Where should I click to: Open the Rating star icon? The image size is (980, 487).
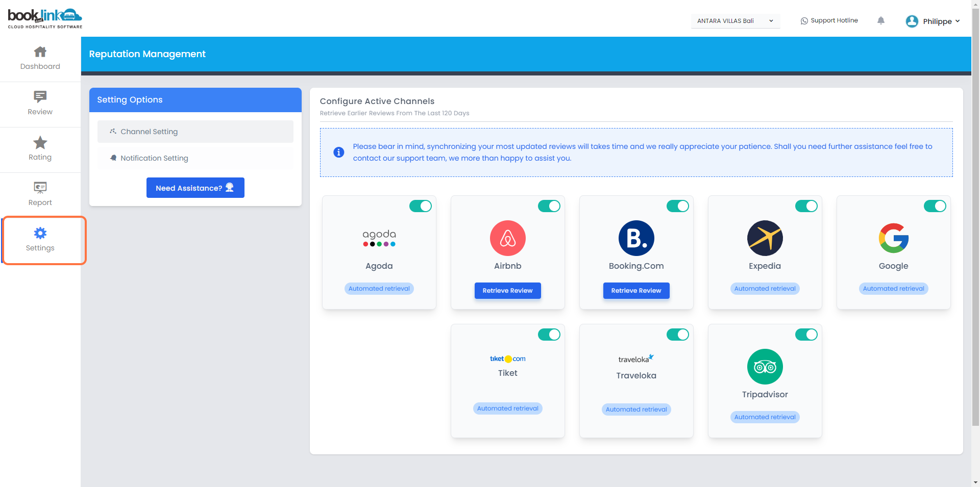point(40,142)
